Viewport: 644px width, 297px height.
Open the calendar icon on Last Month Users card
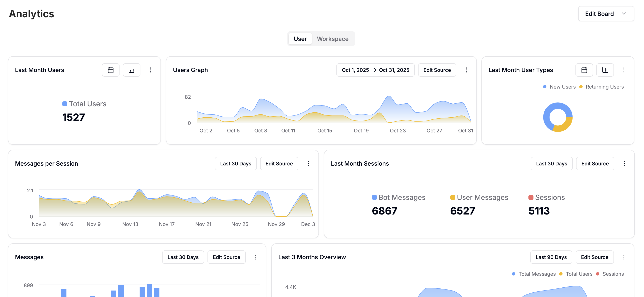(111, 70)
